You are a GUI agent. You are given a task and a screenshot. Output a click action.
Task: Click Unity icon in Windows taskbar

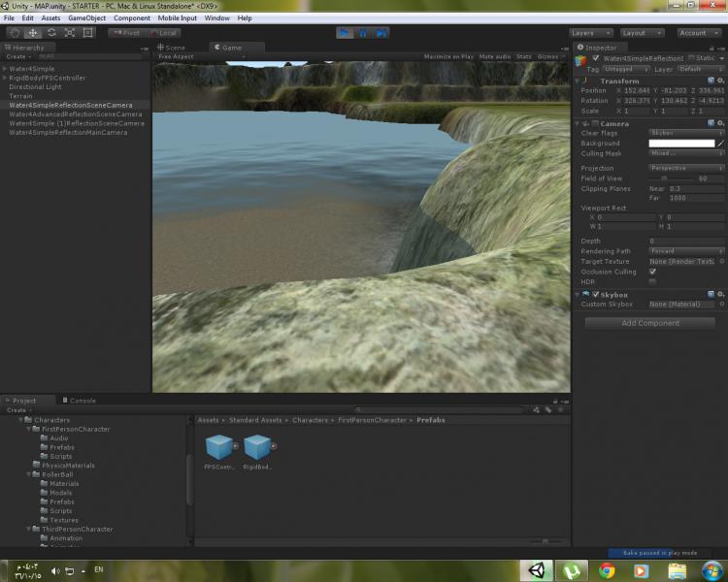click(537, 571)
